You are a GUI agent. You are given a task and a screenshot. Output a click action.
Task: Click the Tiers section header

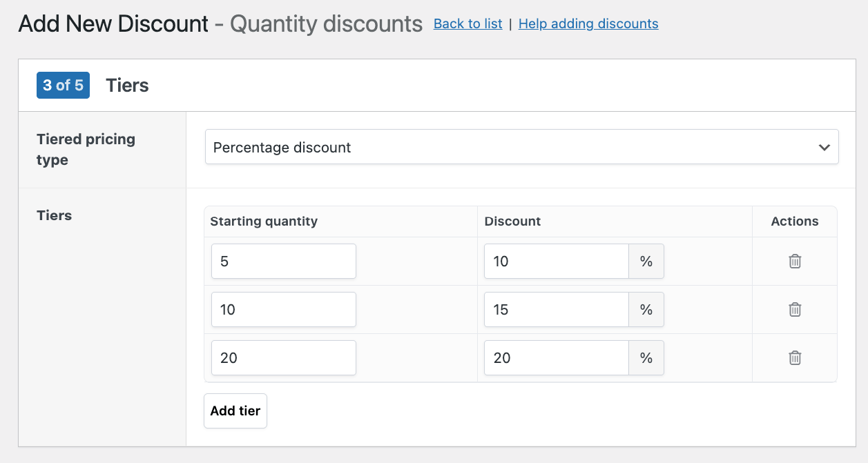[x=127, y=85]
